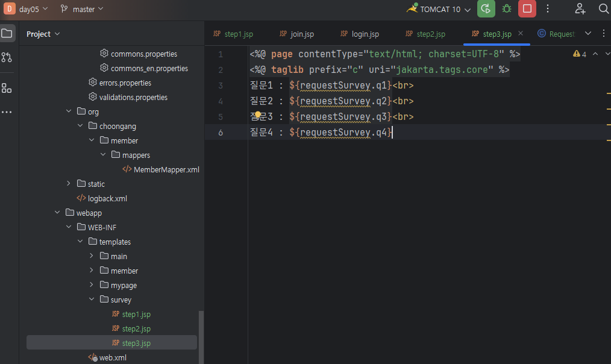The image size is (611, 364).
Task: Switch to the login.jsp tab
Action: 359,34
